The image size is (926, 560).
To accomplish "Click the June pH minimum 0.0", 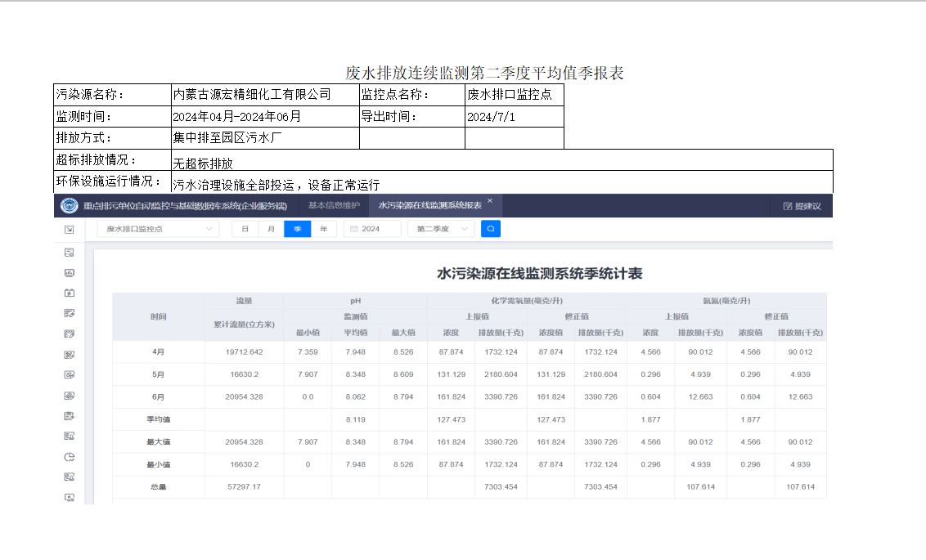I will tap(308, 397).
